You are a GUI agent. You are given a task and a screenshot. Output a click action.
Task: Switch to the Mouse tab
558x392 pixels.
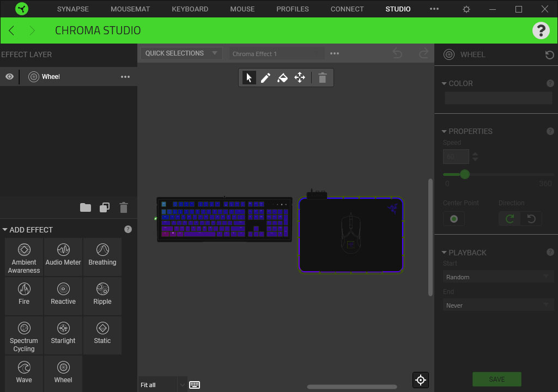click(242, 9)
